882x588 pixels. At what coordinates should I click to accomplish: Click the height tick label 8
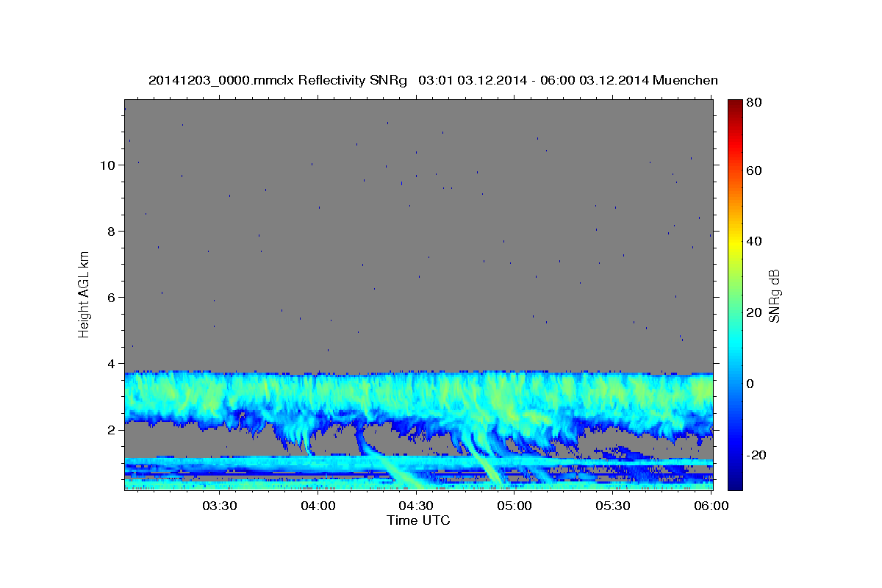pyautogui.click(x=110, y=231)
